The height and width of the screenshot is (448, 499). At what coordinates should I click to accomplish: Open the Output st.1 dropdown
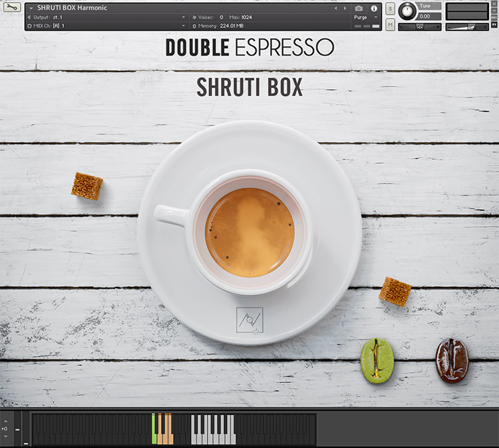[106, 17]
